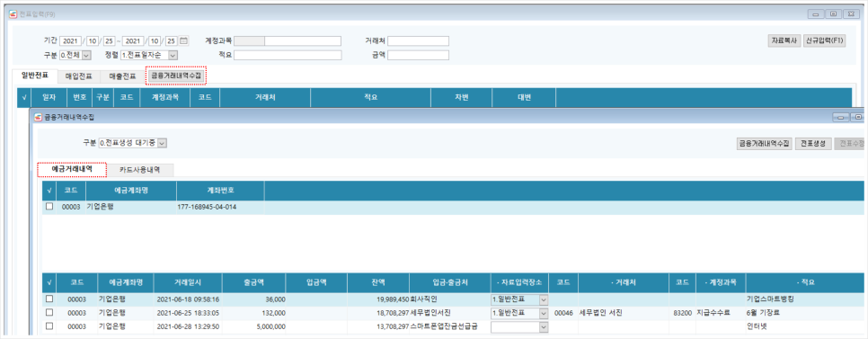Click the end day field showing 25
This screenshot has width=868, height=339.
point(171,41)
